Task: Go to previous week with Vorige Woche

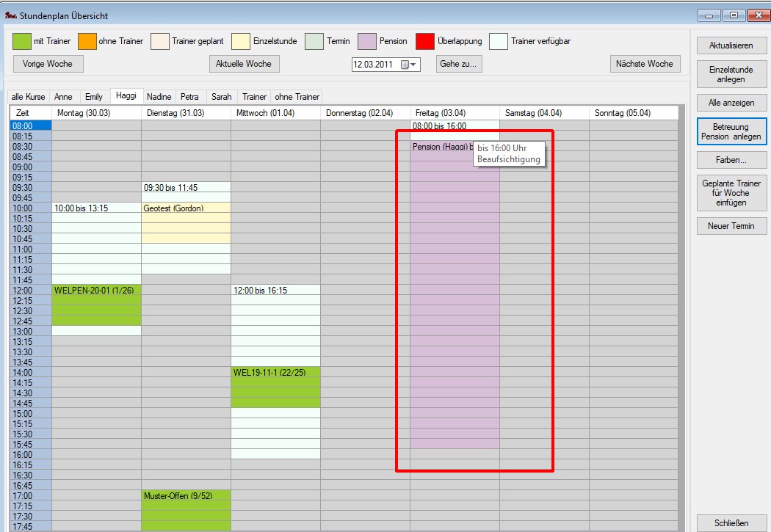Action: pyautogui.click(x=48, y=64)
